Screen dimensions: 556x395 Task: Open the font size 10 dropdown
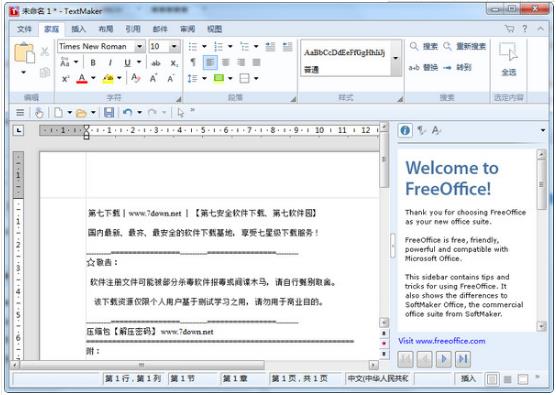pyautogui.click(x=174, y=46)
